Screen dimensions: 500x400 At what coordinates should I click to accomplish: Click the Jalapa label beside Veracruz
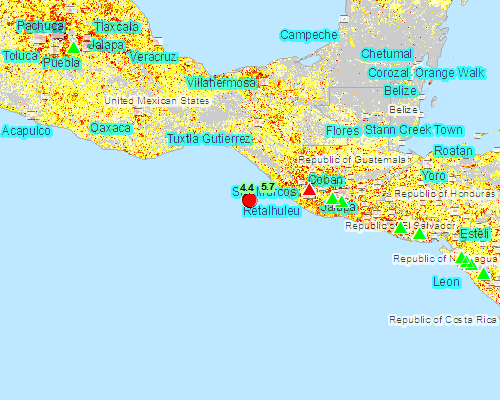pyautogui.click(x=107, y=45)
